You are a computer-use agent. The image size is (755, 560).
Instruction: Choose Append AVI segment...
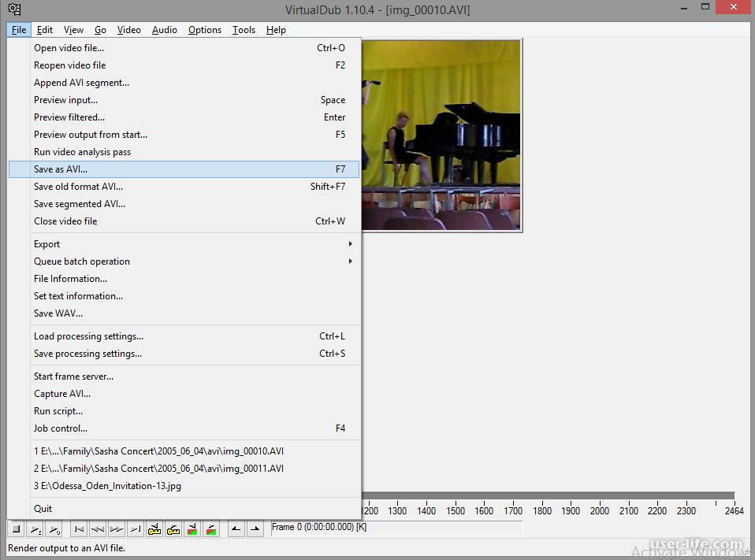coord(184,83)
